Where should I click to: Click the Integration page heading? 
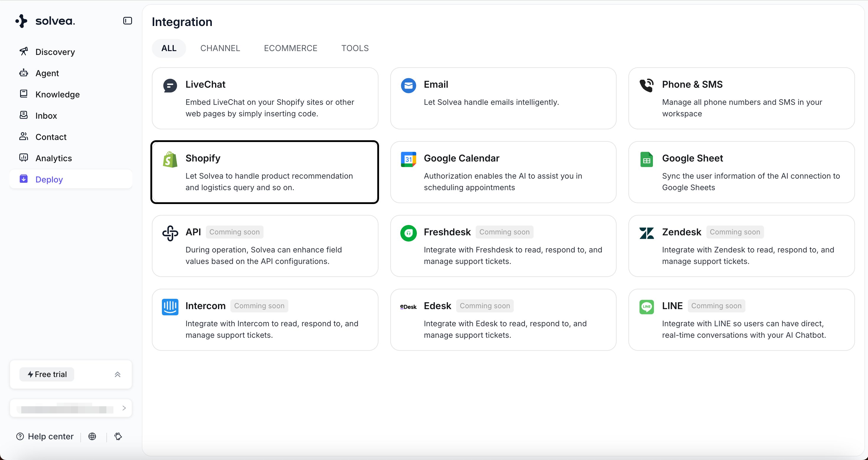point(182,22)
